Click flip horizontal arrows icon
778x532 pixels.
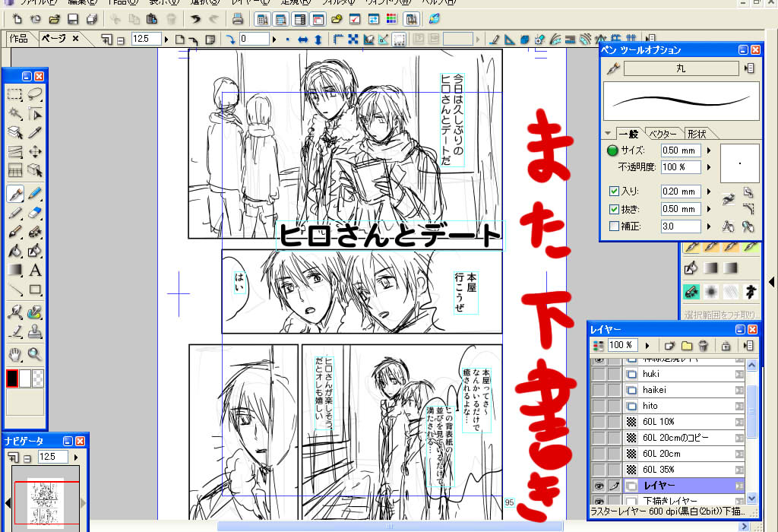click(x=302, y=40)
